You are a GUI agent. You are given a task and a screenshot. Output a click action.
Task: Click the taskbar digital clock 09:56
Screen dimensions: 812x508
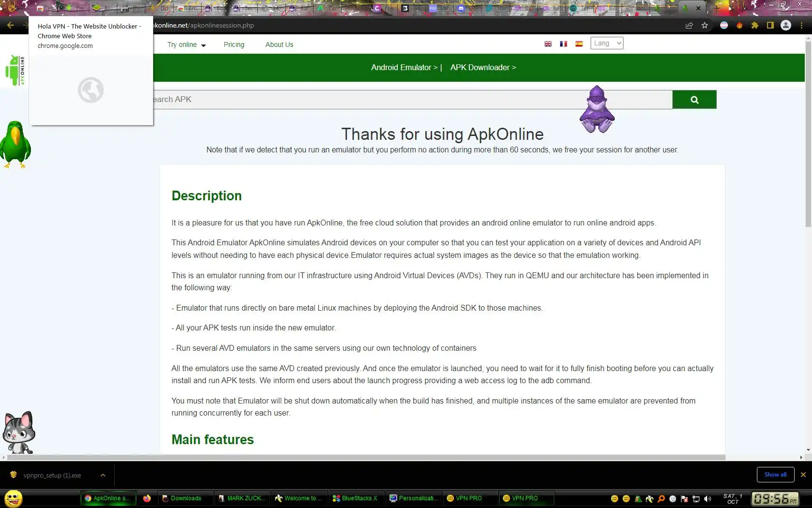click(x=775, y=499)
